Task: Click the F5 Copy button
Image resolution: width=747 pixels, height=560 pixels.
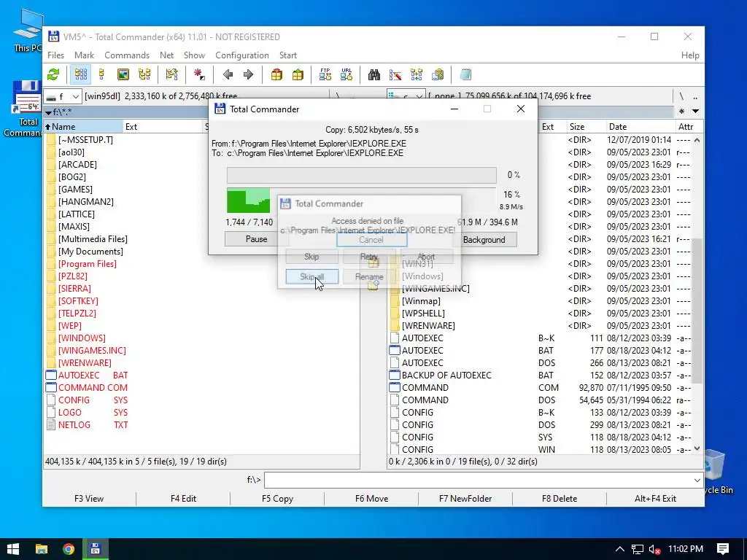Action: (x=277, y=499)
